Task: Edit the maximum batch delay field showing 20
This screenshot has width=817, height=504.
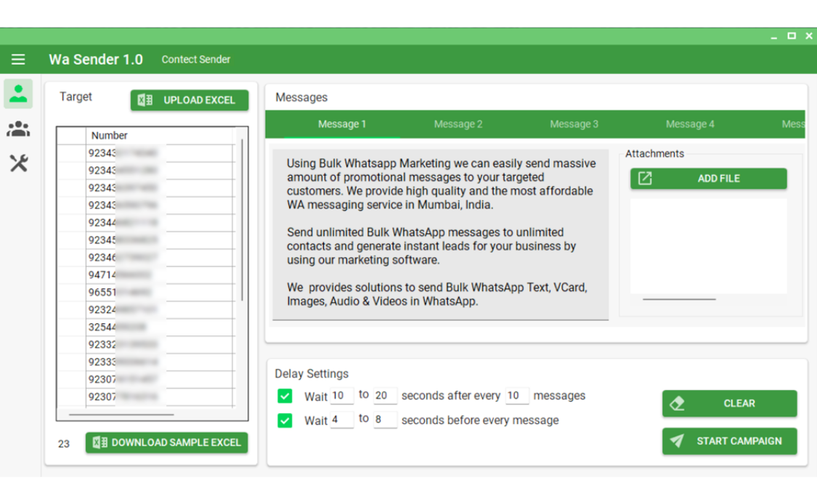Action: pyautogui.click(x=385, y=396)
